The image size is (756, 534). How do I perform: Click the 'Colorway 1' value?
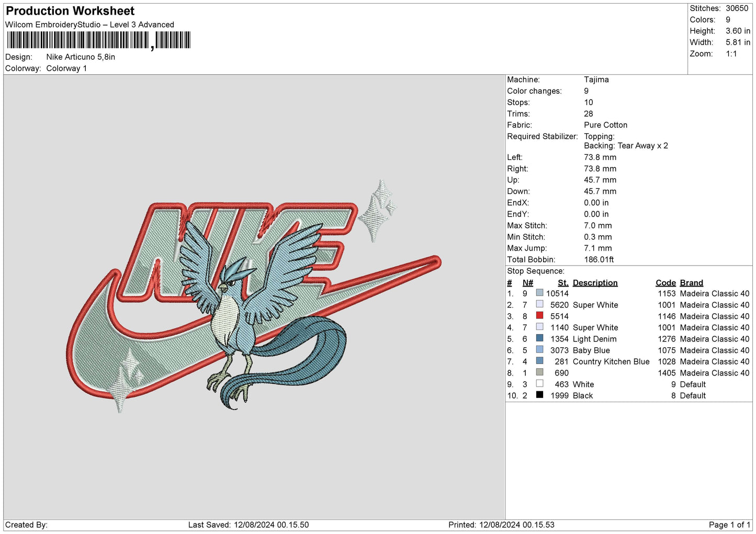[x=66, y=69]
